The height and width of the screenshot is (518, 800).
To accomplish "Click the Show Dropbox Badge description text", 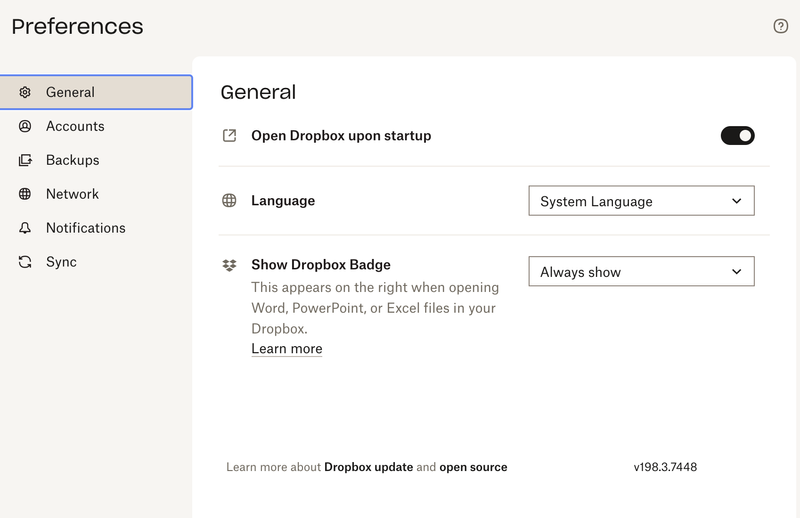I will pos(374,308).
